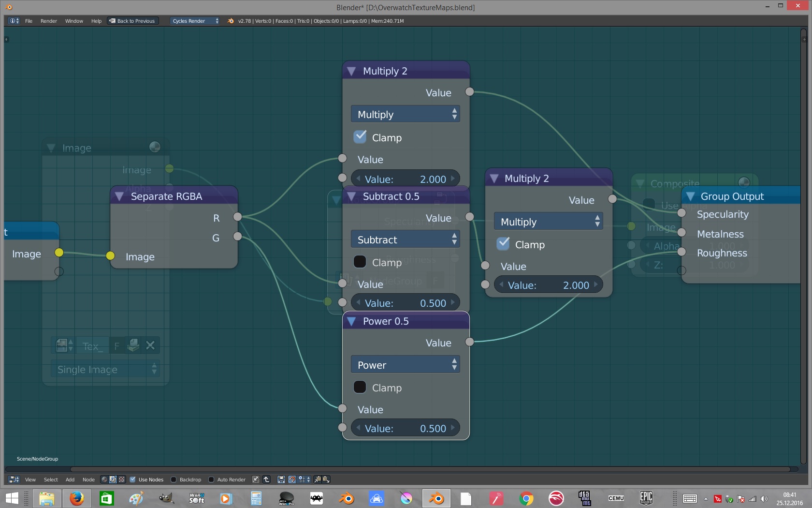
Task: Select the texture nodes tree type icon
Action: [122, 479]
